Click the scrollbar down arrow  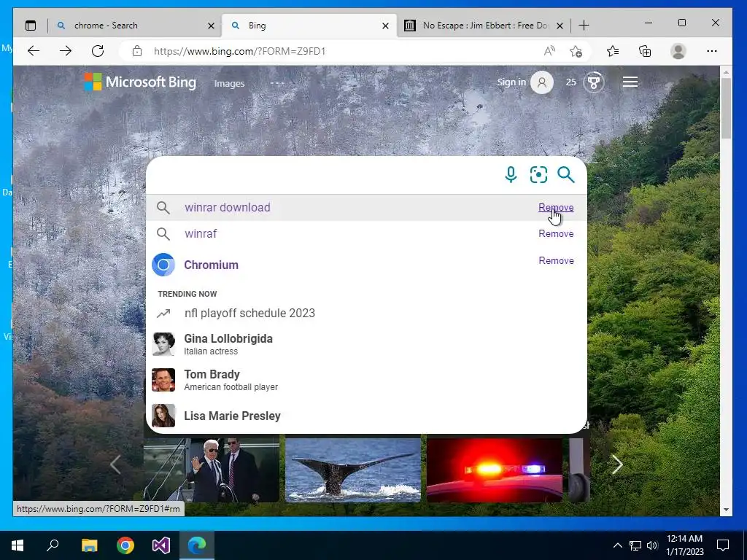[x=726, y=510]
